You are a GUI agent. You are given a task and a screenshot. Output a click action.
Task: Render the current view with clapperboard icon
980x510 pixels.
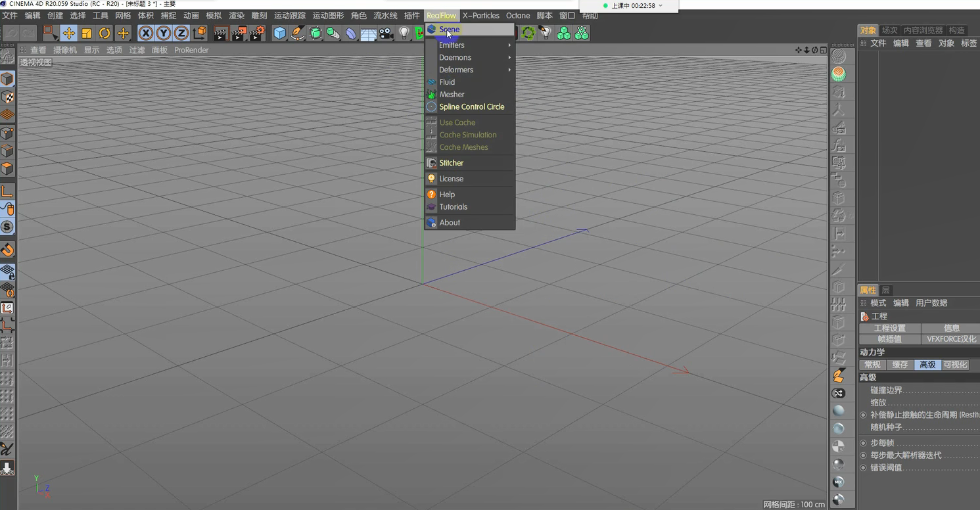tap(220, 33)
